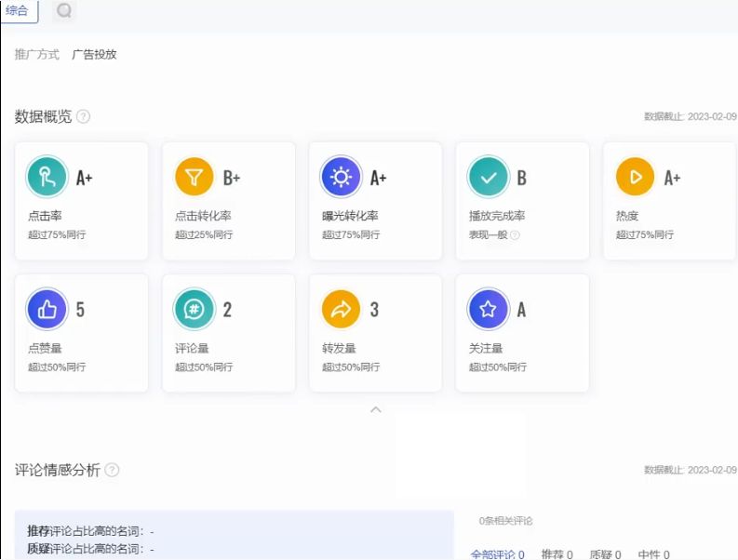Click the 关注量 star icon

[x=488, y=309]
